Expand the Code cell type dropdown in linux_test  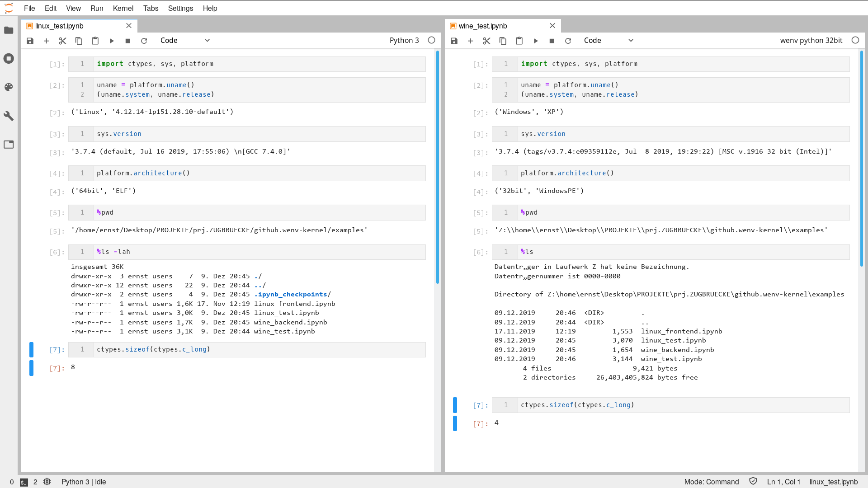[185, 41]
